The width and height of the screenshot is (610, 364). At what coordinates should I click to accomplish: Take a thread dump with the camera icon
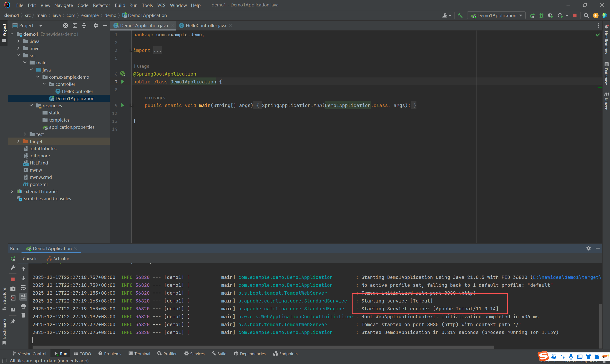coord(13,289)
